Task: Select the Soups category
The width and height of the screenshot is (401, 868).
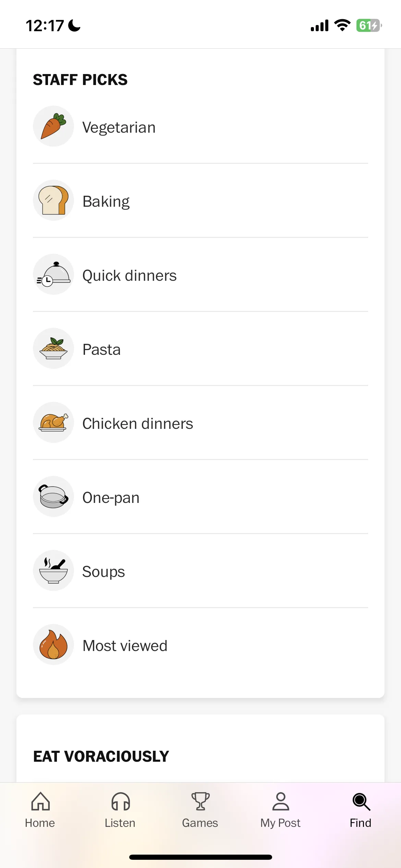Action: 200,571
